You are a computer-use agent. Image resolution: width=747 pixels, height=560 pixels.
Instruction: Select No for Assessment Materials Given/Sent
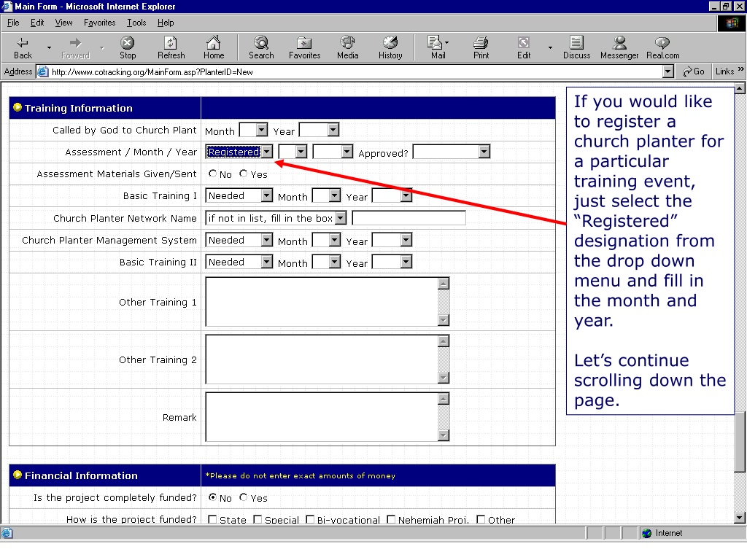point(212,174)
